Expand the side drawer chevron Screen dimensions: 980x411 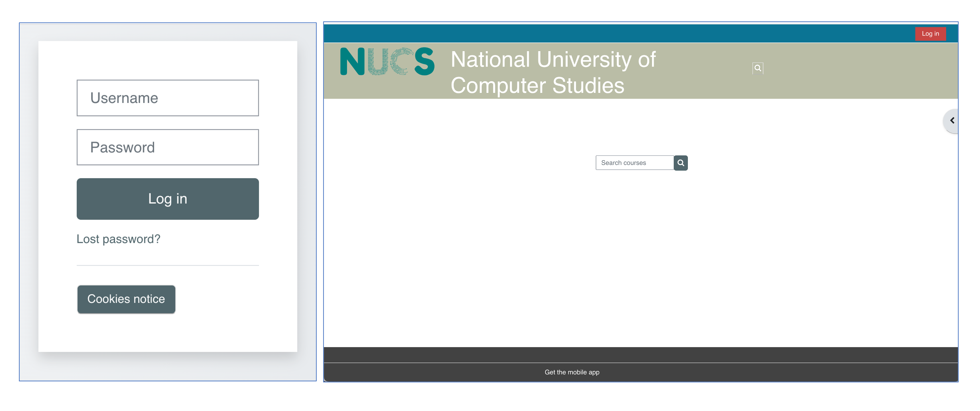click(x=951, y=121)
